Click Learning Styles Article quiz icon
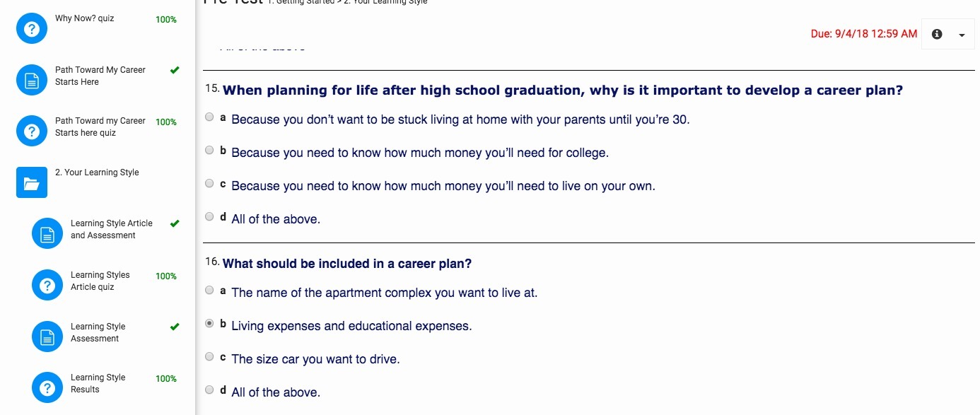 coord(47,286)
